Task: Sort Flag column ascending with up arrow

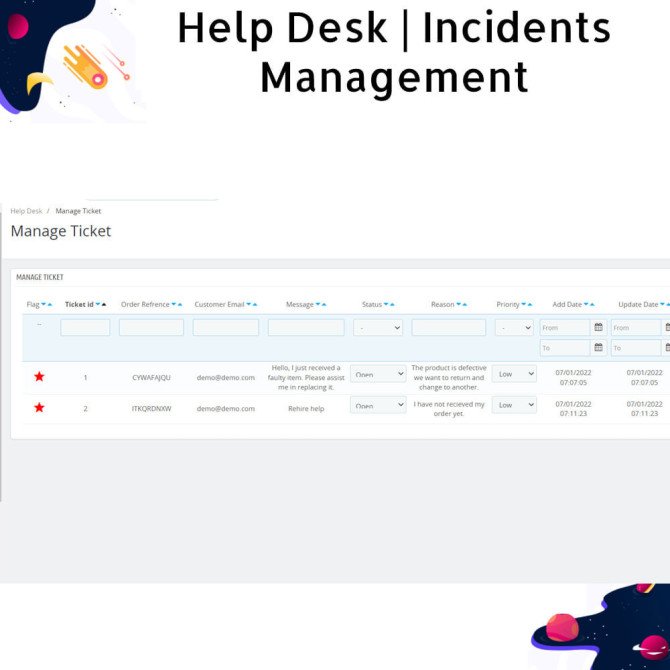Action: 50,304
